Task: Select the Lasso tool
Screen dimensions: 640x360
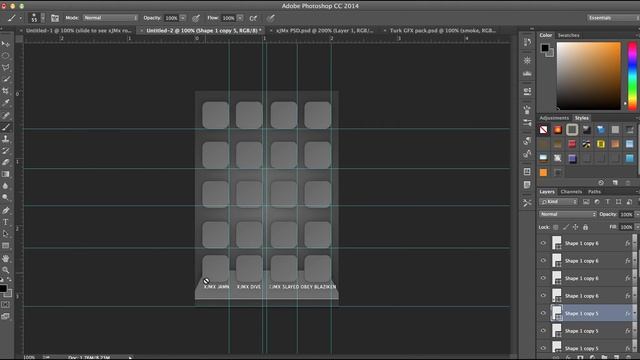Action: point(5,67)
